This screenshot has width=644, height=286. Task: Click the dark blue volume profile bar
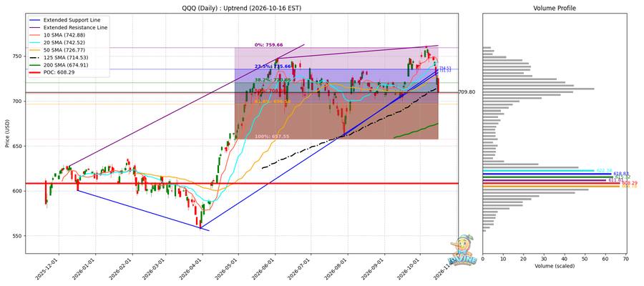click(547, 174)
